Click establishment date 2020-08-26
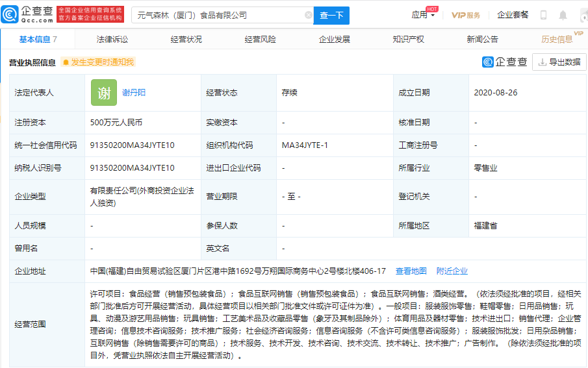588x368 pixels. point(495,93)
